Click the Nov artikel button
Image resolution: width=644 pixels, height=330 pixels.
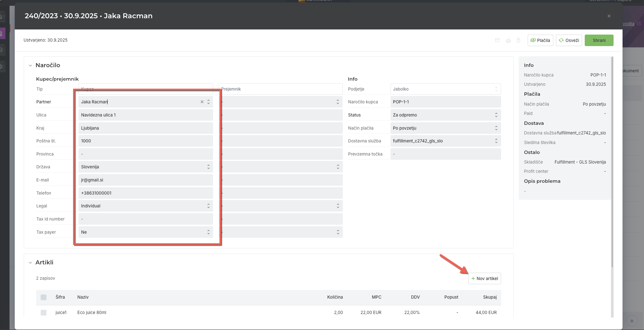[484, 278]
